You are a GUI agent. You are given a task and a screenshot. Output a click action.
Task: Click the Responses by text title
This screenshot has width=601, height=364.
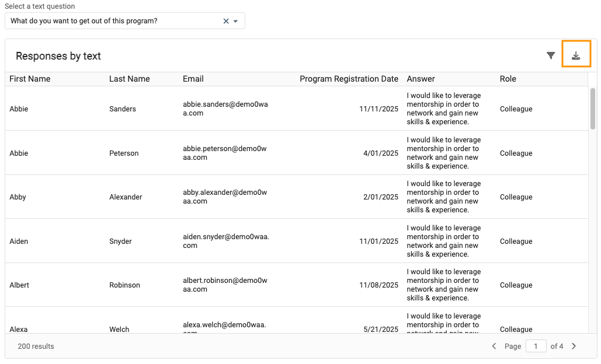[58, 56]
